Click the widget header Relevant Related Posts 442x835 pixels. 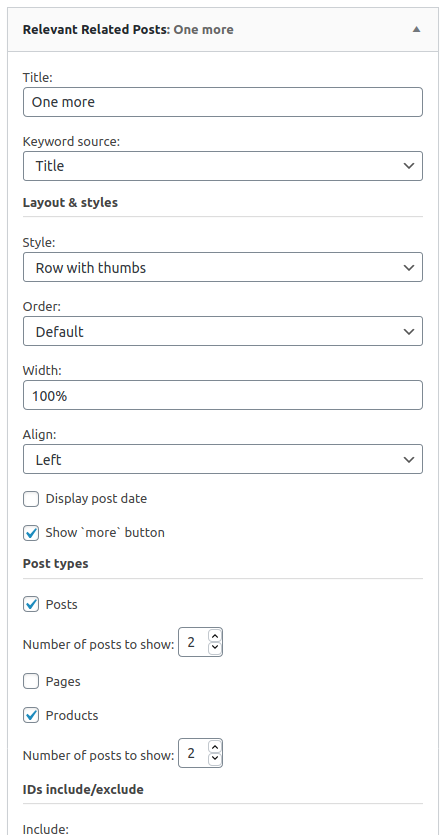128,29
